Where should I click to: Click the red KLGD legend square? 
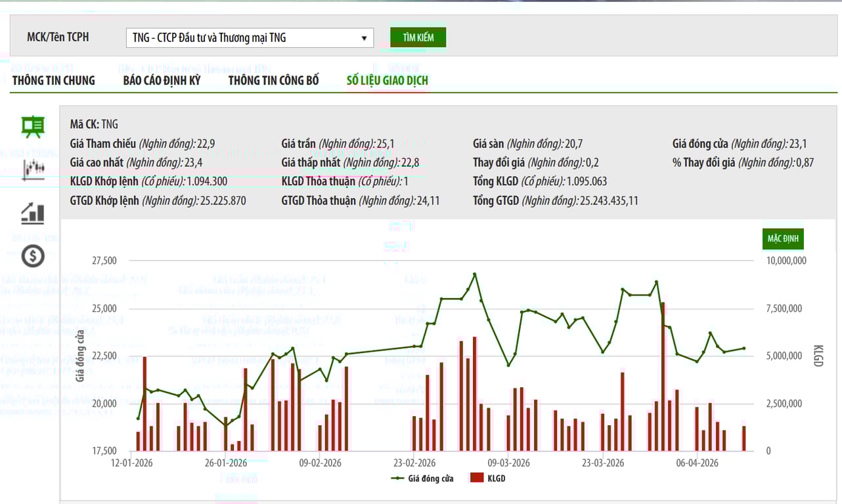coord(476,478)
